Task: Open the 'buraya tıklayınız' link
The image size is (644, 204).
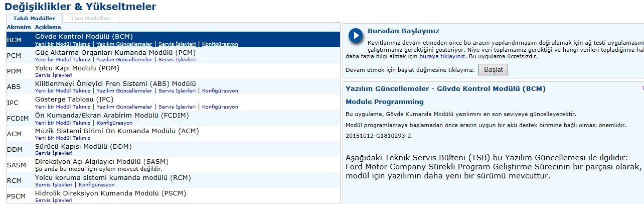Action: [x=433, y=57]
